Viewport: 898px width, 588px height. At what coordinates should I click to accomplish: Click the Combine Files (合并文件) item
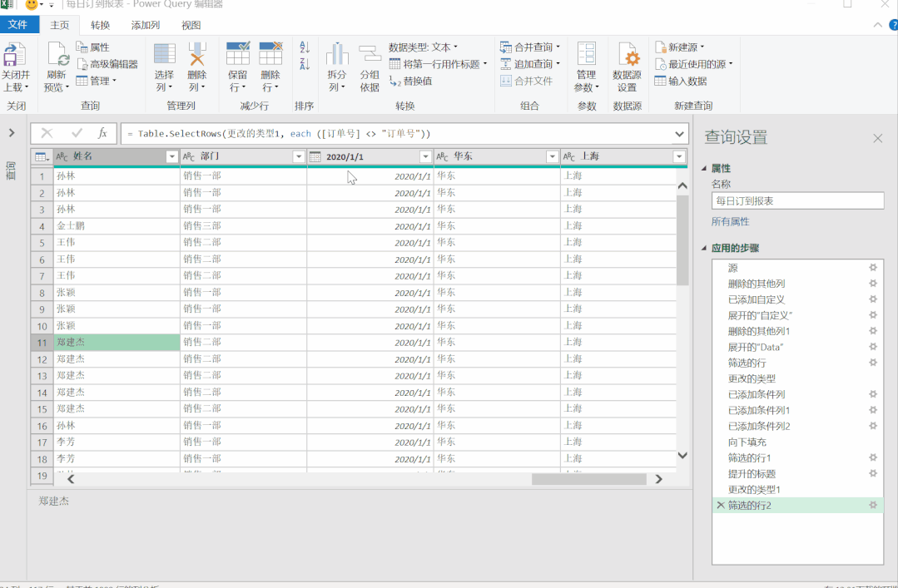526,81
